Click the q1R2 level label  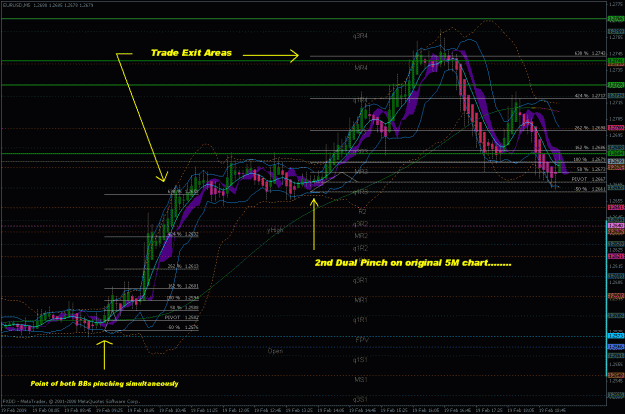coord(360,248)
